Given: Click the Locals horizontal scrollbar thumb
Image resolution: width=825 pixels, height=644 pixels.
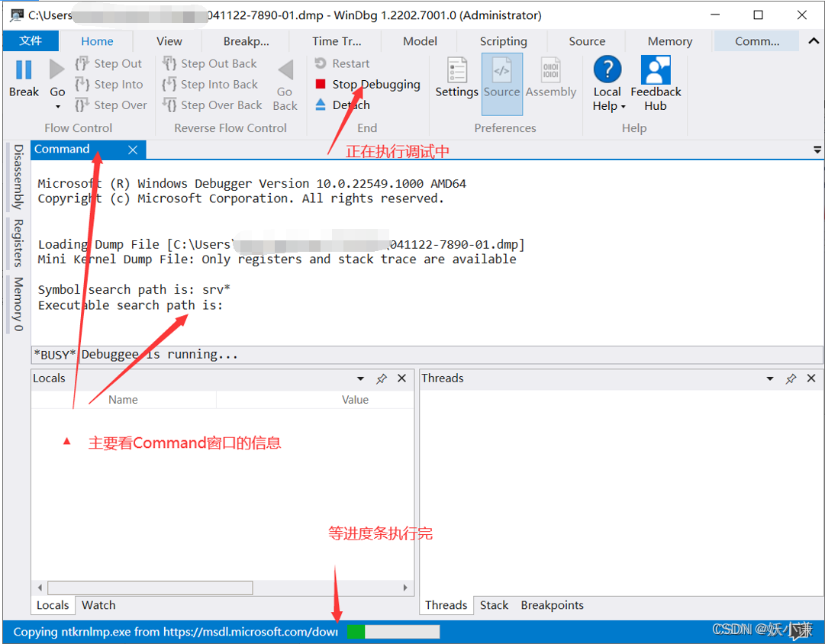Looking at the screenshot, I should pyautogui.click(x=150, y=588).
